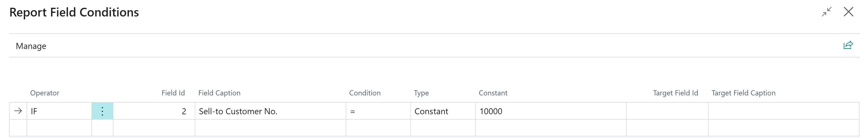The height and width of the screenshot is (138, 868).
Task: Click the Condition column header
Action: (x=365, y=93)
